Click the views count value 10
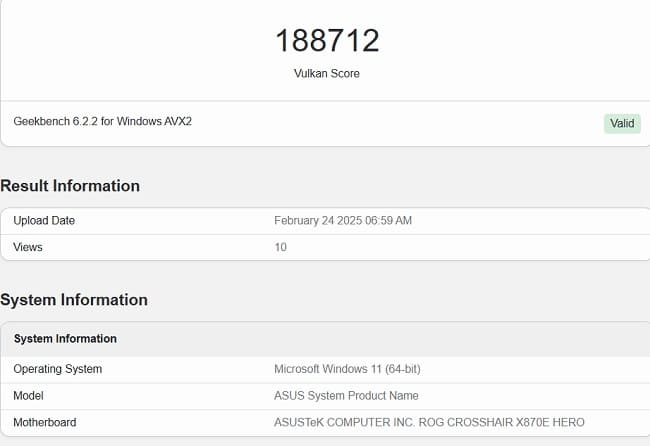This screenshot has width=650, height=446. click(x=281, y=247)
